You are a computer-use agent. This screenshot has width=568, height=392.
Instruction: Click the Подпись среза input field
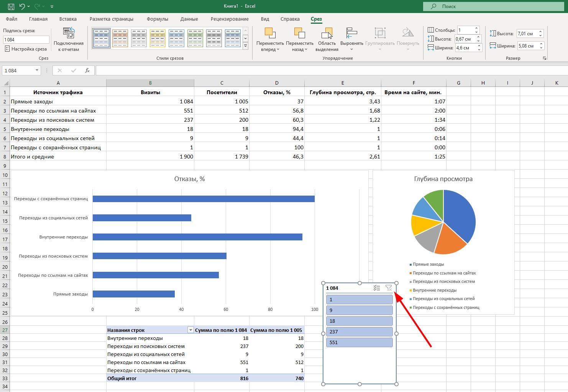(x=26, y=39)
